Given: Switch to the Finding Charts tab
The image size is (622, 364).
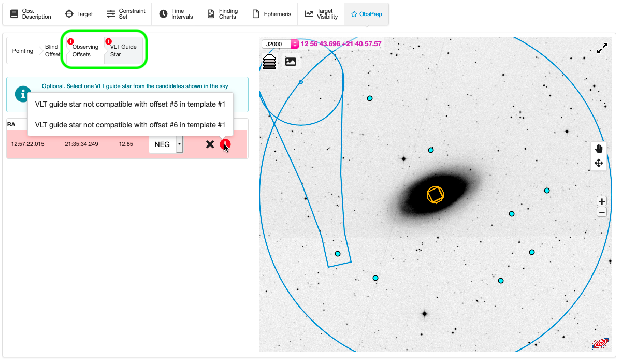Looking at the screenshot, I should tap(222, 14).
